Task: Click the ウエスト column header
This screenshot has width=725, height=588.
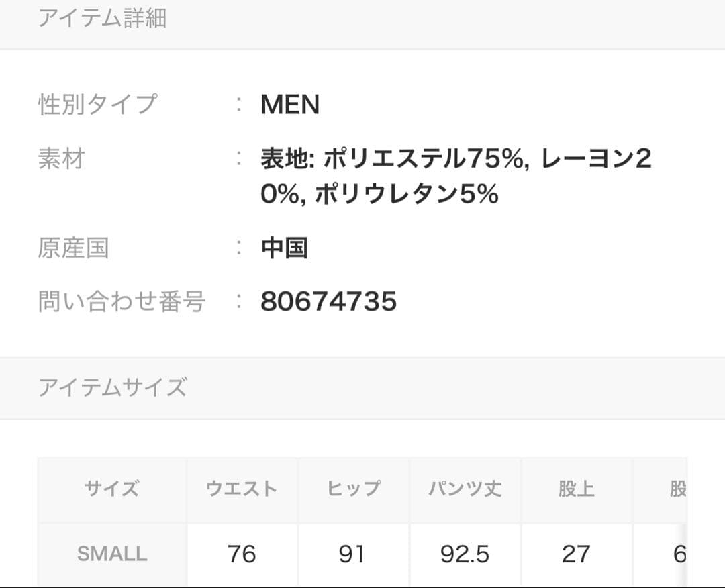Action: click(242, 489)
